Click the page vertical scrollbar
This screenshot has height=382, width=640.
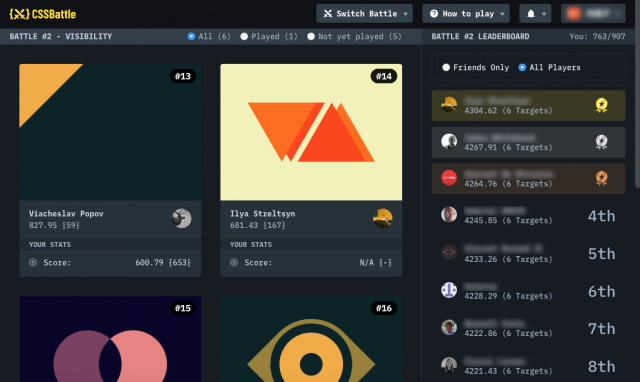point(637,94)
